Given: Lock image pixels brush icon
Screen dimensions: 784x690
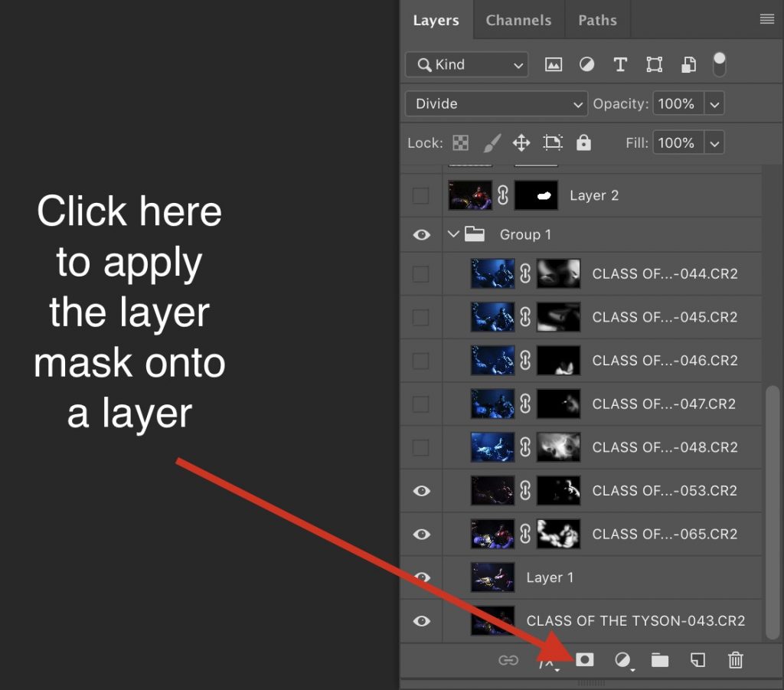Looking at the screenshot, I should (x=492, y=143).
